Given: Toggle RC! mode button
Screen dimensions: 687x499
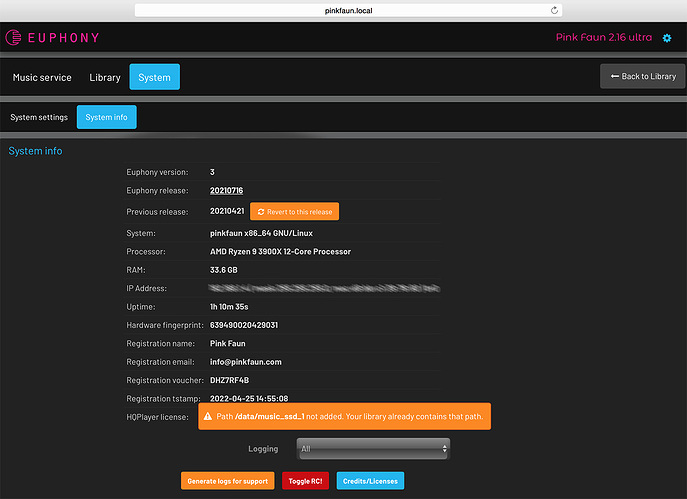Looking at the screenshot, I should tap(305, 481).
